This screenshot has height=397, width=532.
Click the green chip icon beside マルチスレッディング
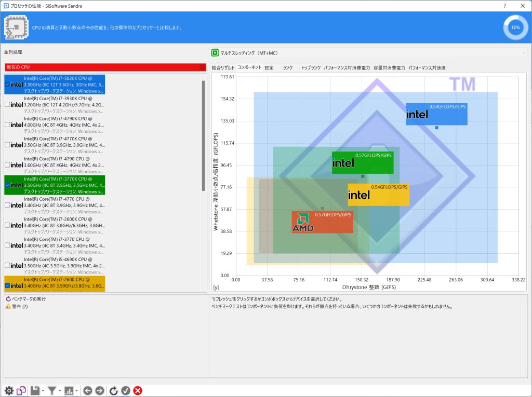[x=215, y=53]
